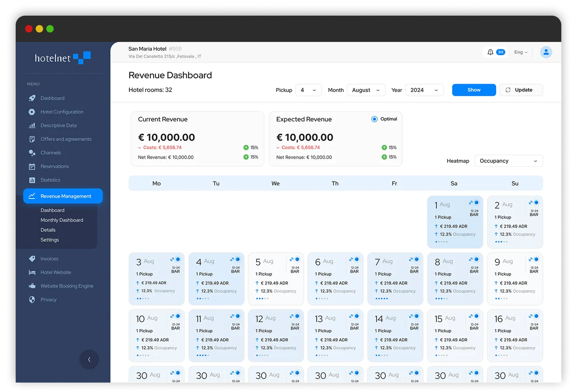Click pagination dots on 1 Aug card
Image resolution: width=577 pixels, height=392 pixels.
coord(441,242)
